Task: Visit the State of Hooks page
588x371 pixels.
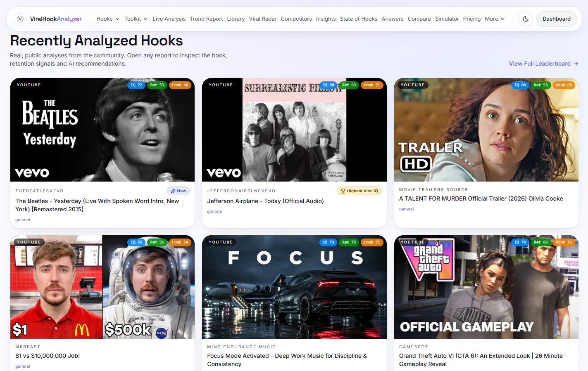Action: pos(359,19)
